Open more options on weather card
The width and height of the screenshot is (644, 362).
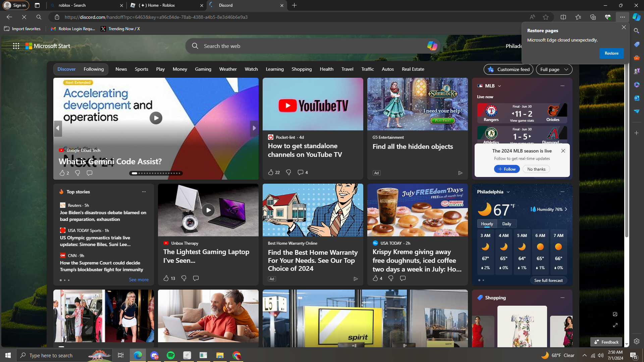click(562, 192)
